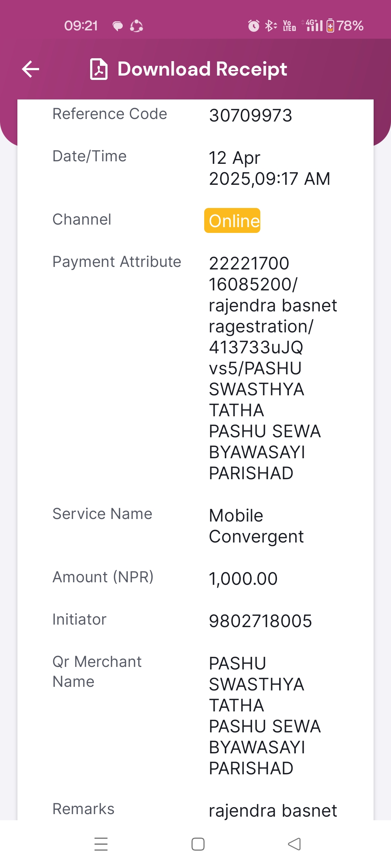
Task: Tap the chat bubble notification icon
Action: pyautogui.click(x=118, y=26)
